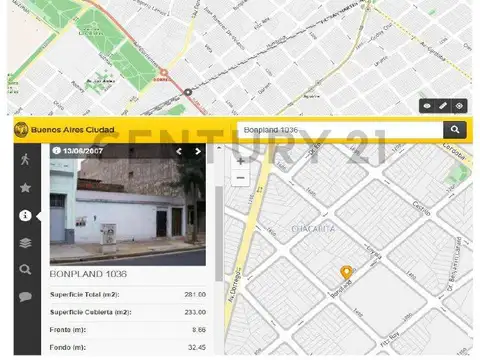Click the Buenos Aires Ciudad logo emblem
Viewport: 480px width, 360px height.
21,130
